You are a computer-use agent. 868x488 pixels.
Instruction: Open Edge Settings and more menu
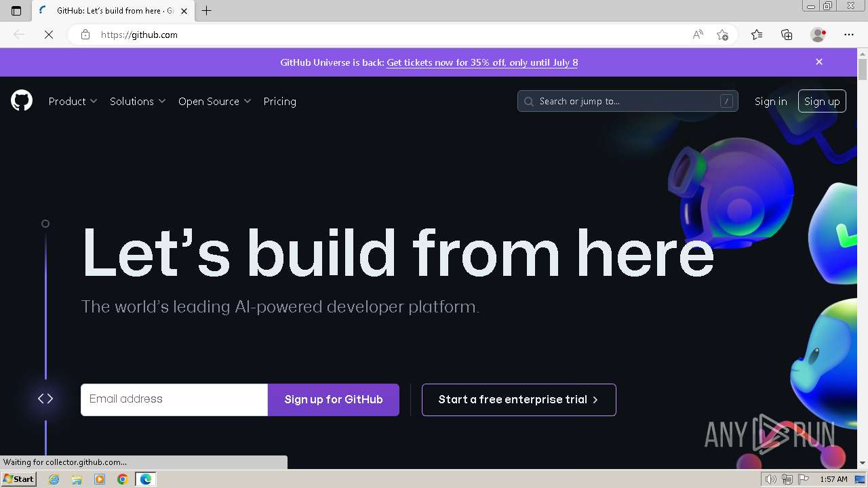pyautogui.click(x=849, y=35)
